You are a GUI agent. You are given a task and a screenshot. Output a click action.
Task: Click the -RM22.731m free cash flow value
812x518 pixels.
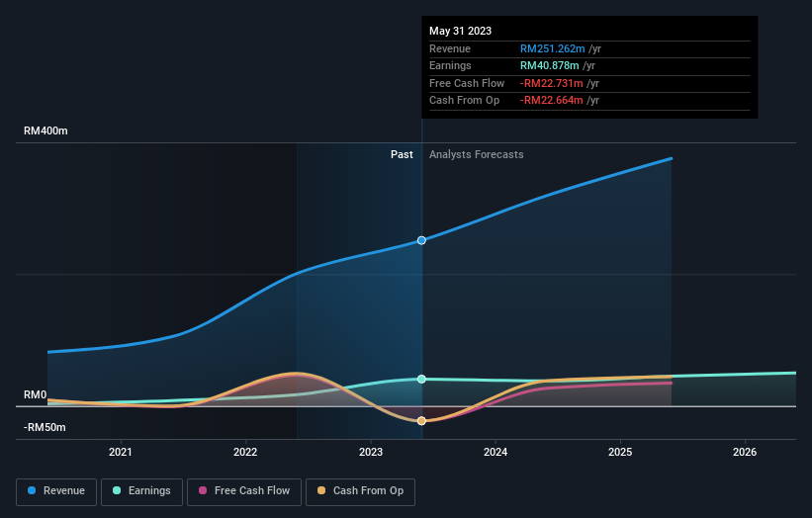coord(552,83)
